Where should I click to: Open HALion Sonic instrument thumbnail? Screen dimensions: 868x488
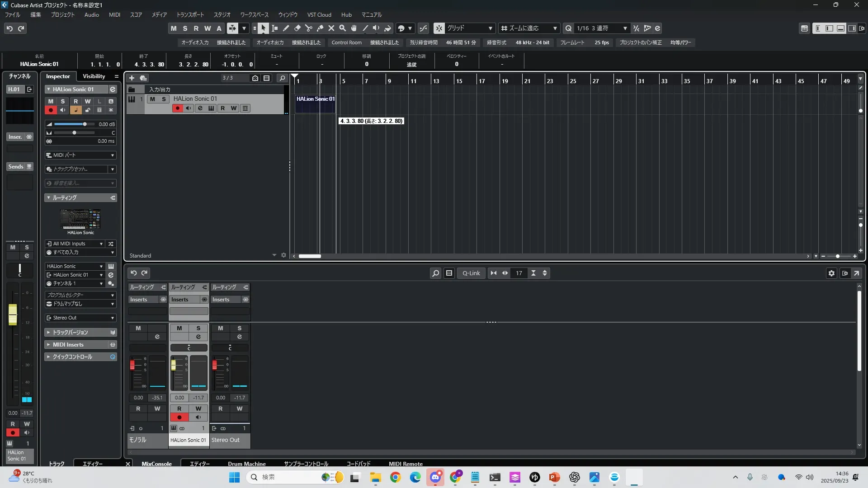click(x=80, y=219)
